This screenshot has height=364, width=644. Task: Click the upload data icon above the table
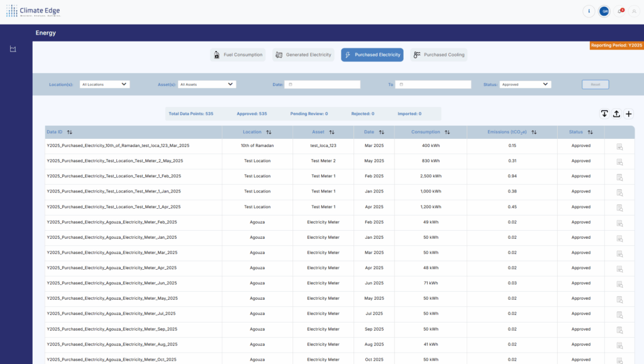(616, 114)
